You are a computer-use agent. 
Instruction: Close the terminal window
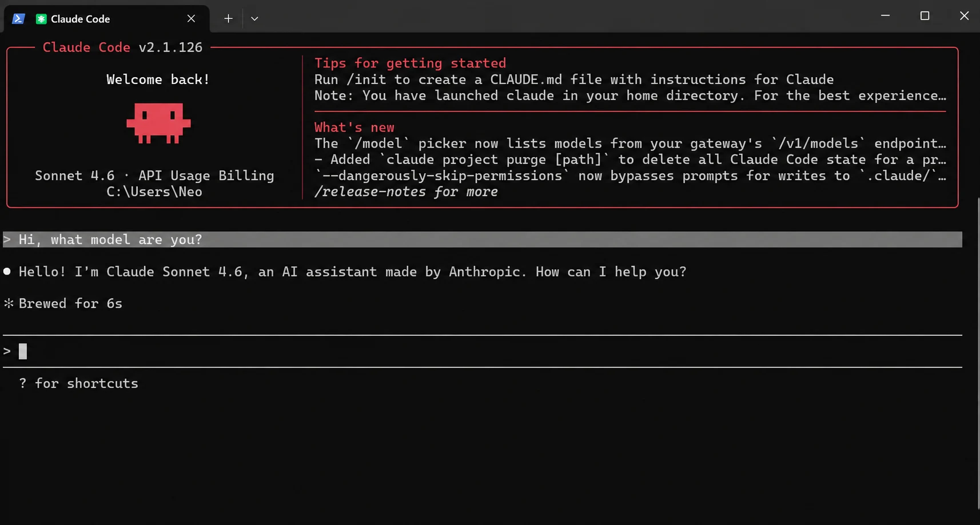(x=964, y=16)
